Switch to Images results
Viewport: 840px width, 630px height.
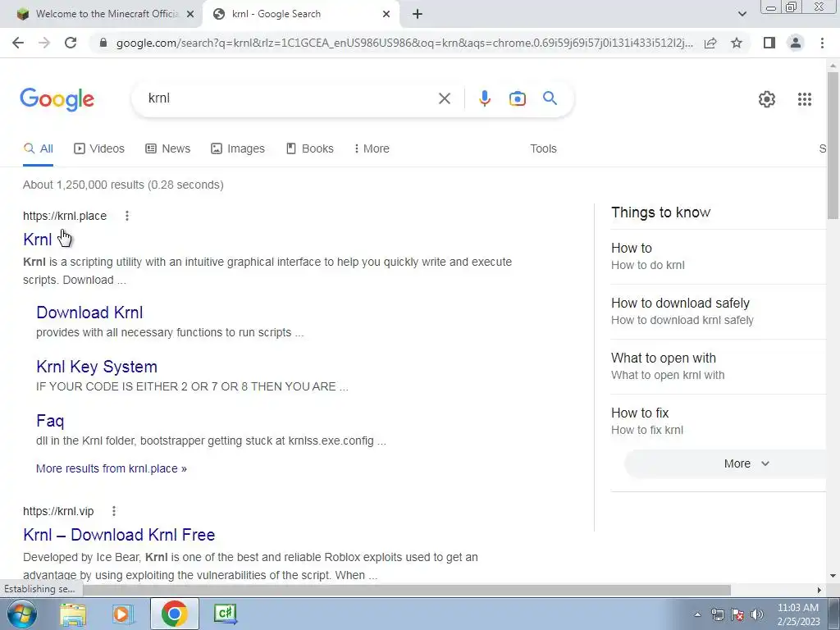(x=238, y=149)
